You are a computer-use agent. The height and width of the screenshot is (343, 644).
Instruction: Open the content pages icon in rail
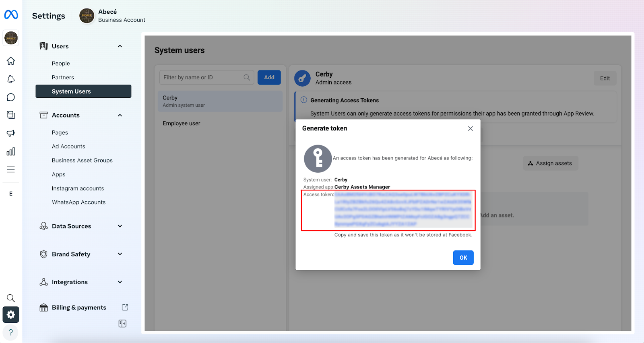tap(11, 115)
